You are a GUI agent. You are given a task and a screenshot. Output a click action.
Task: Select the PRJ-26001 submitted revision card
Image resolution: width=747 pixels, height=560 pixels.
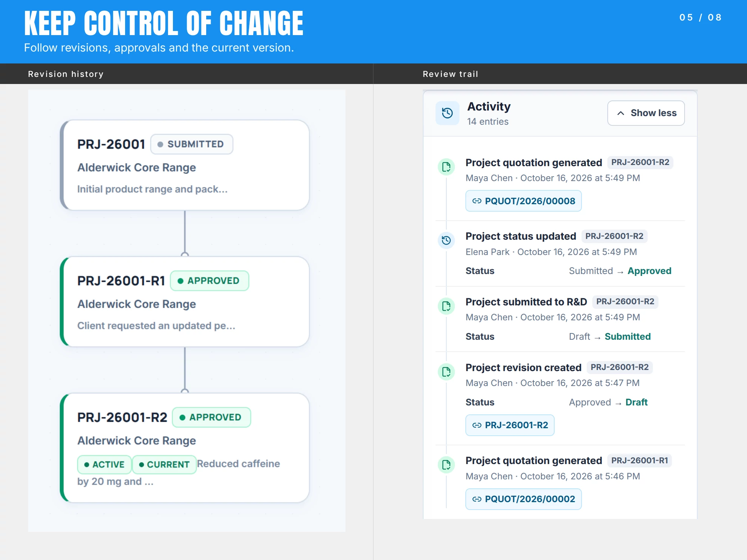[185, 165]
